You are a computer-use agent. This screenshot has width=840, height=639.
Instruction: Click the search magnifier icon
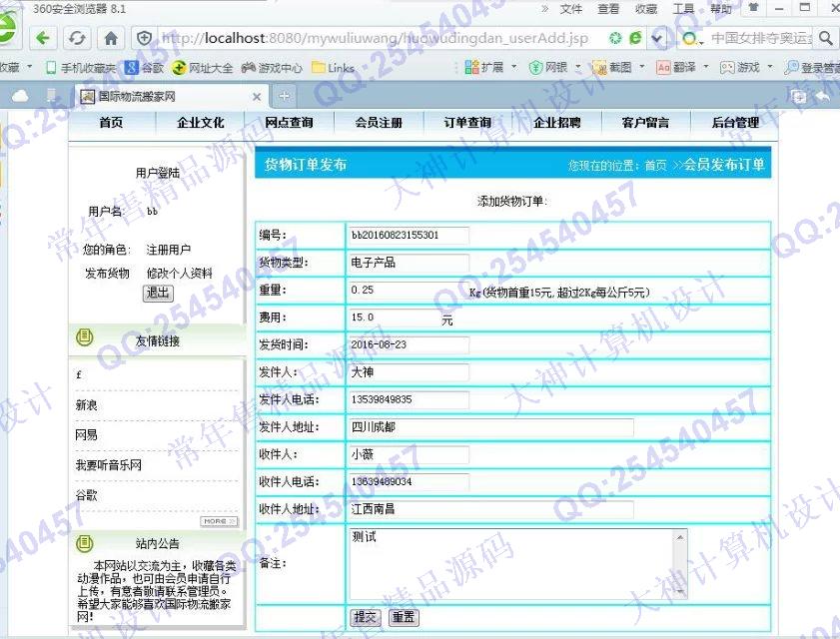coord(826,38)
